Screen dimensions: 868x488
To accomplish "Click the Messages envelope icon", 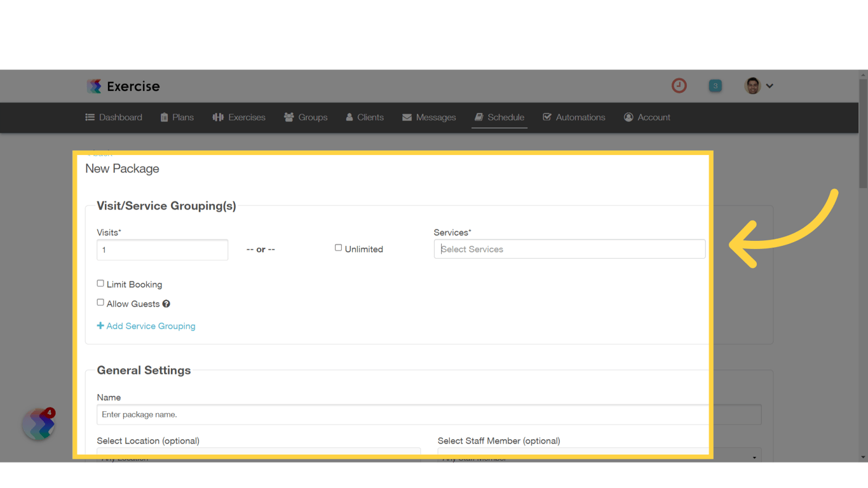I will click(407, 117).
